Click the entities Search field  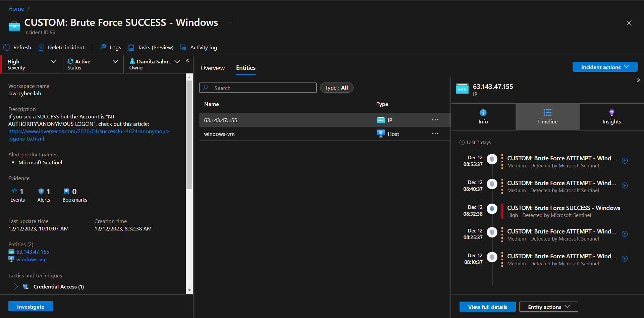click(x=258, y=88)
